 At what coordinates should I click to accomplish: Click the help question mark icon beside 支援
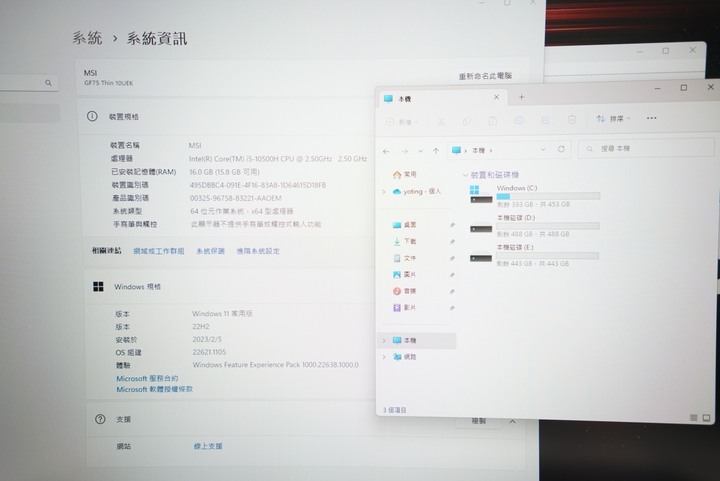pos(100,419)
